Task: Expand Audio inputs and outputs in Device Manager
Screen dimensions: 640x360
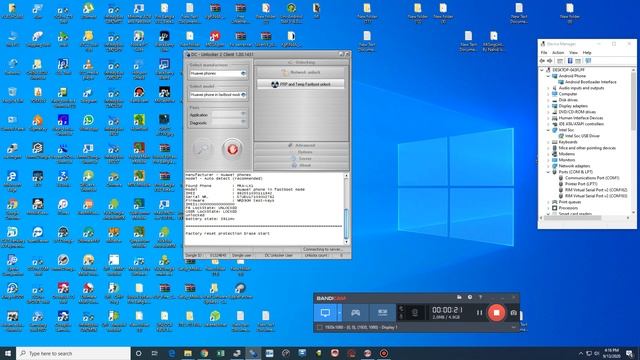Action: [548, 88]
